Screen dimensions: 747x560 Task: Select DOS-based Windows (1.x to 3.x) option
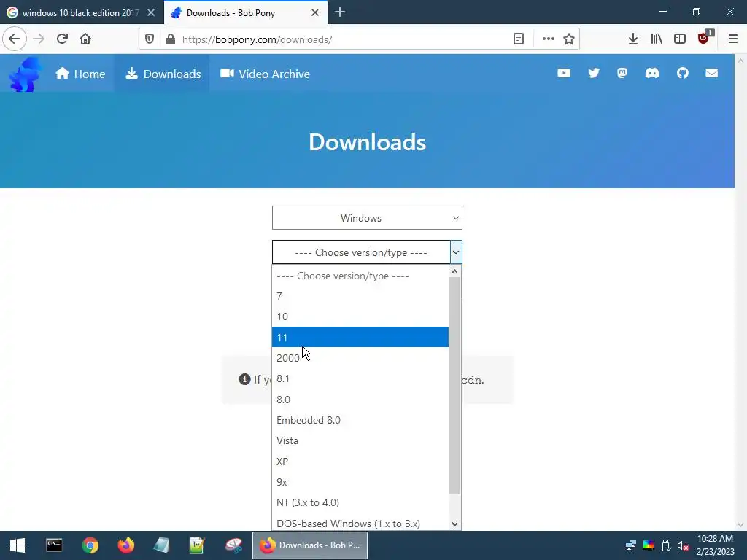pyautogui.click(x=360, y=524)
